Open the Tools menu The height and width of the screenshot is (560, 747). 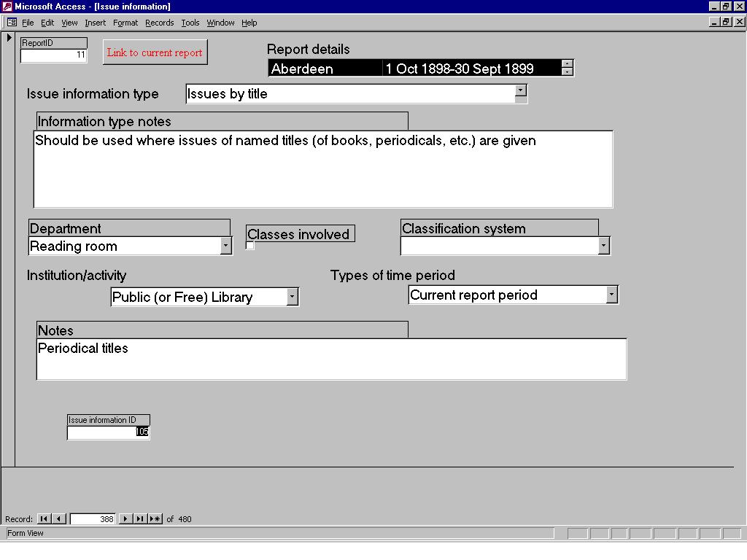pos(190,23)
